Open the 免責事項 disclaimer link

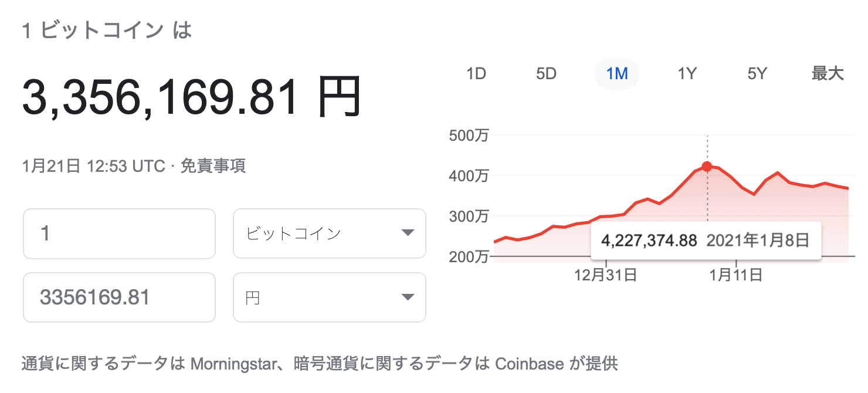pos(213,167)
